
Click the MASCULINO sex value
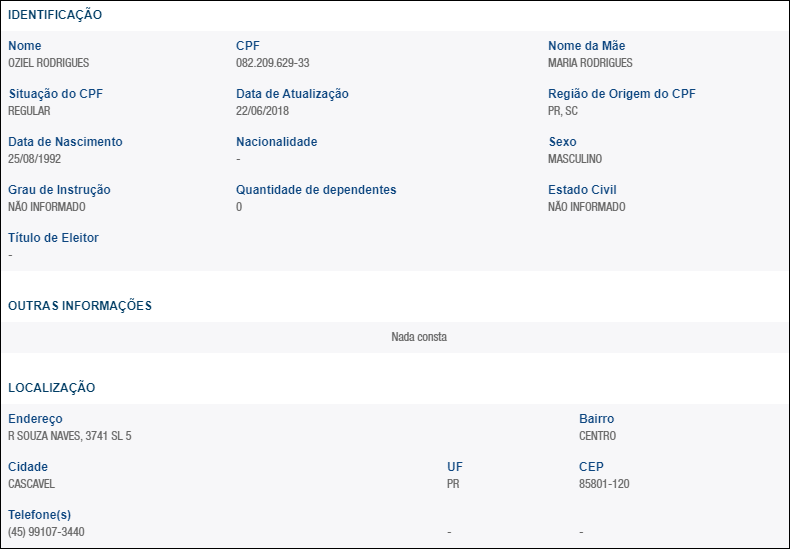tap(575, 159)
